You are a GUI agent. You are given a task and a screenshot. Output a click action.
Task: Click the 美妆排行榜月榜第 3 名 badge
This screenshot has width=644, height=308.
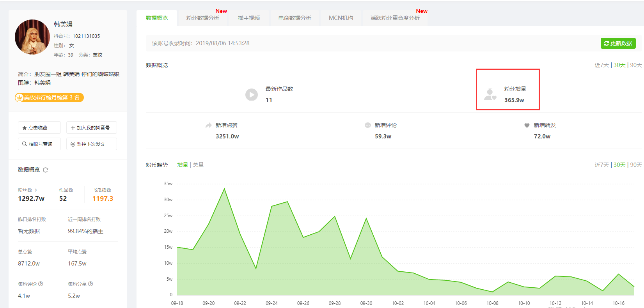pos(49,97)
